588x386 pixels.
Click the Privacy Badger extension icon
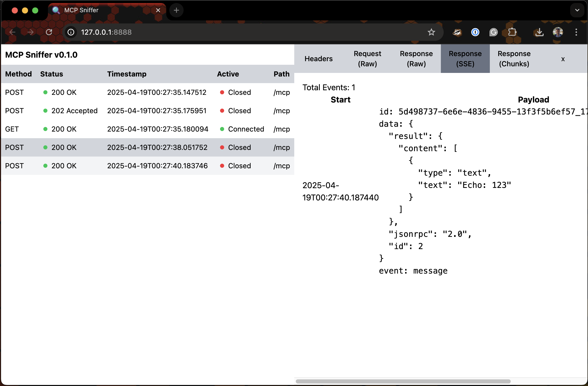pyautogui.click(x=457, y=32)
